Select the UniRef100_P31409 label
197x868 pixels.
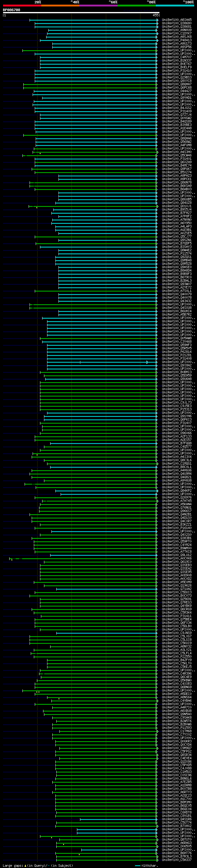[x=176, y=111]
